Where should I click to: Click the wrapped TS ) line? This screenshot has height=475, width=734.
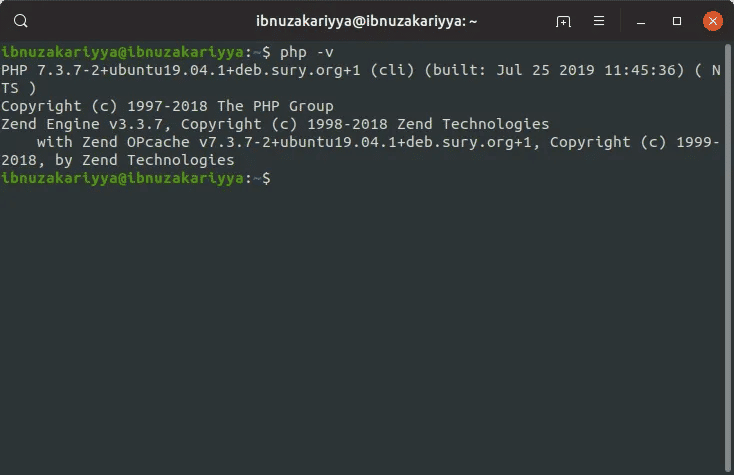tap(19, 88)
